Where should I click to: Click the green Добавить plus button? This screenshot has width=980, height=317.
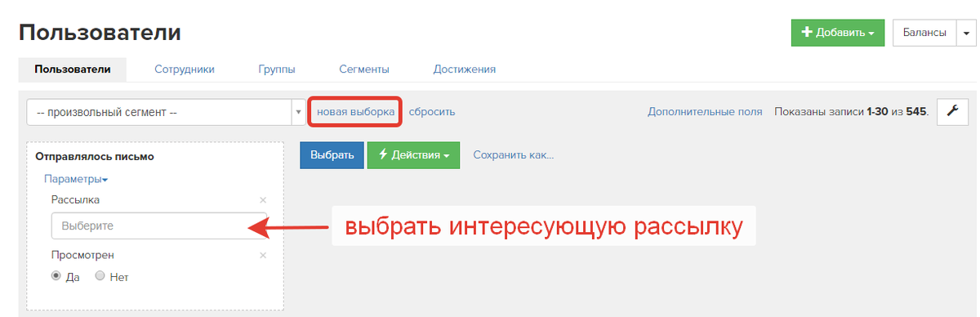tap(839, 33)
